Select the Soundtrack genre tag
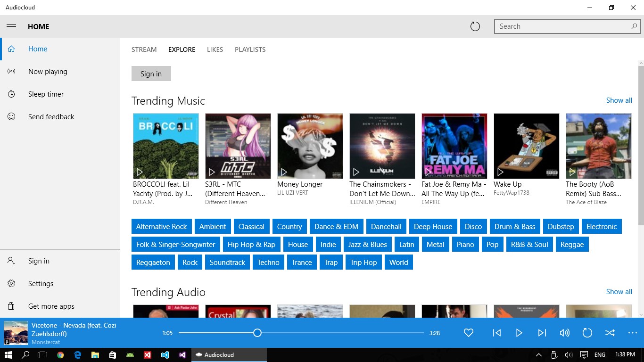 click(x=227, y=263)
